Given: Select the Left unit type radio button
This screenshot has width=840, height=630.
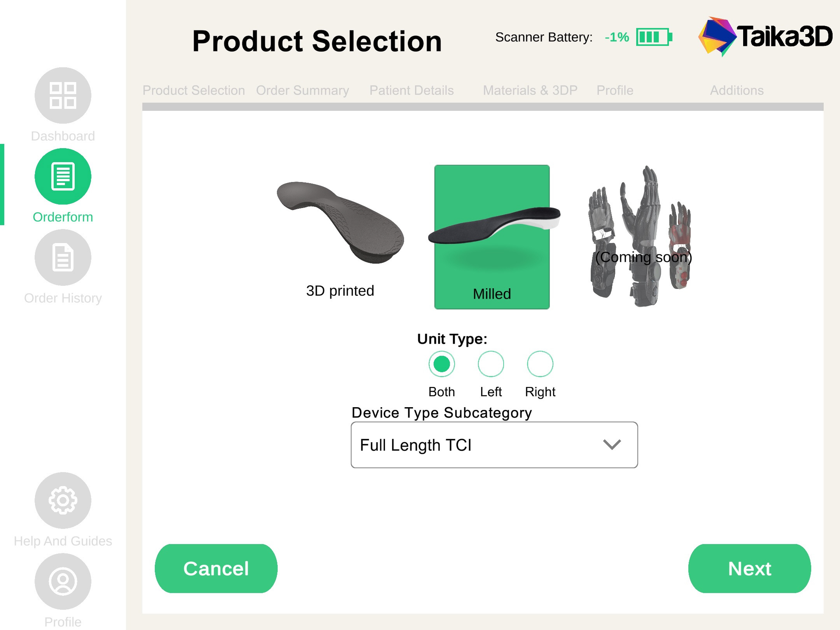Looking at the screenshot, I should pos(491,364).
